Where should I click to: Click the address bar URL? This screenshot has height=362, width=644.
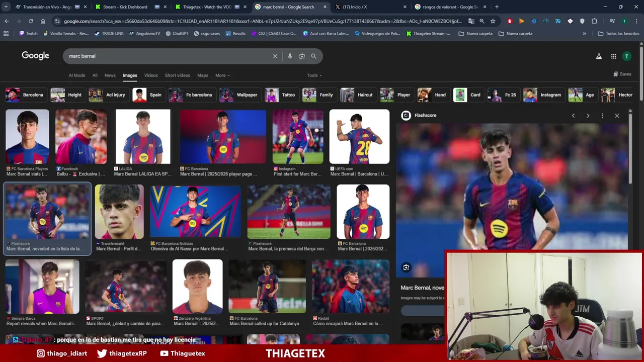262,21
